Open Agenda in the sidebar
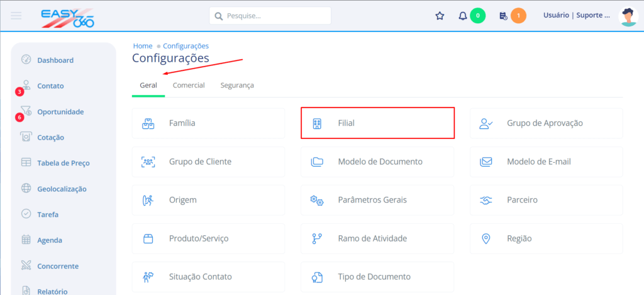The height and width of the screenshot is (295, 644). [x=50, y=240]
